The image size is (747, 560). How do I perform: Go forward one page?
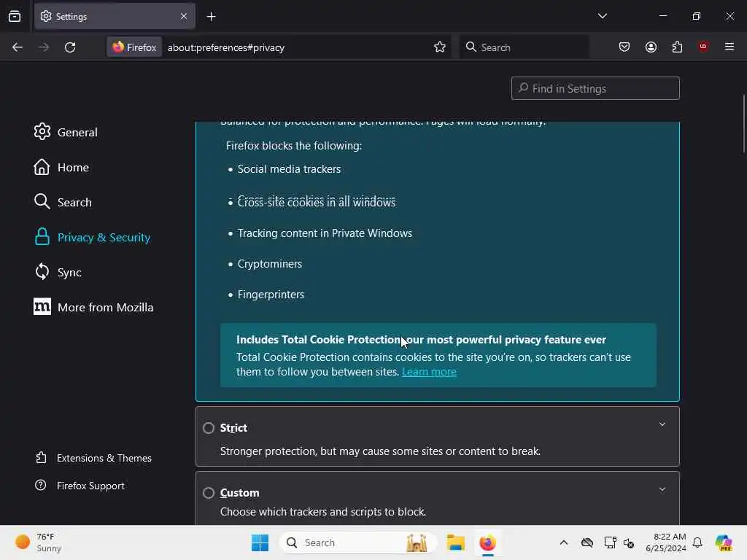pos(44,47)
